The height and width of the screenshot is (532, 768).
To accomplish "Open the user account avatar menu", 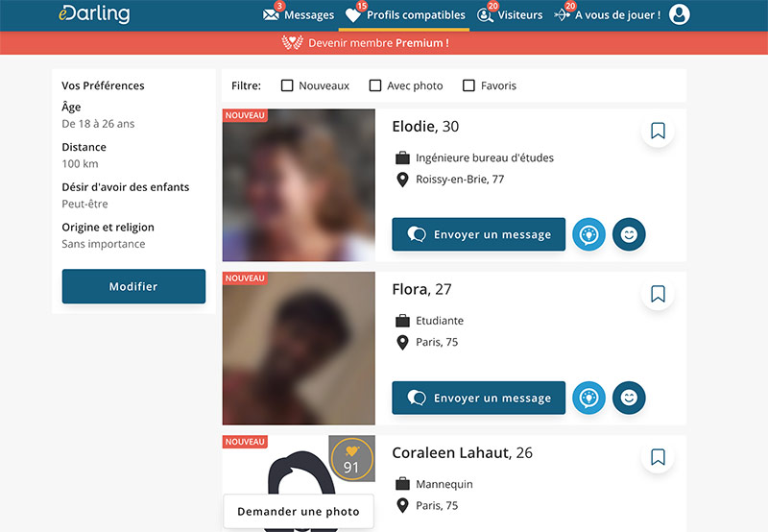I will pyautogui.click(x=680, y=14).
